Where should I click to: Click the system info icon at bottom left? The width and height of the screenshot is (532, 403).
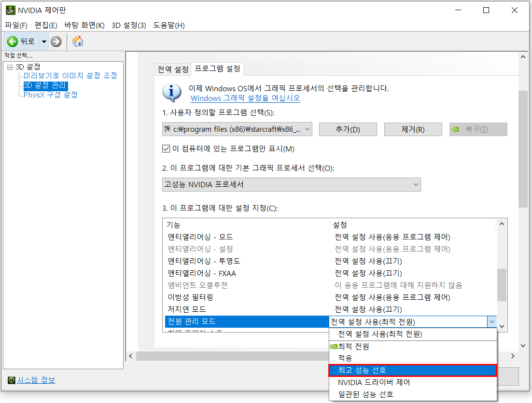click(x=12, y=380)
